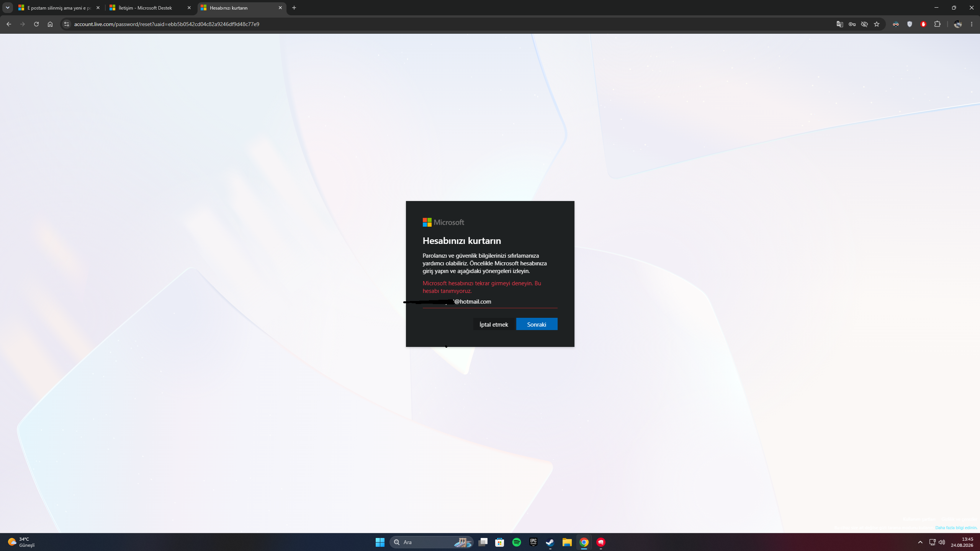980x551 pixels.
Task: Open Task View from the taskbar
Action: pos(483,542)
